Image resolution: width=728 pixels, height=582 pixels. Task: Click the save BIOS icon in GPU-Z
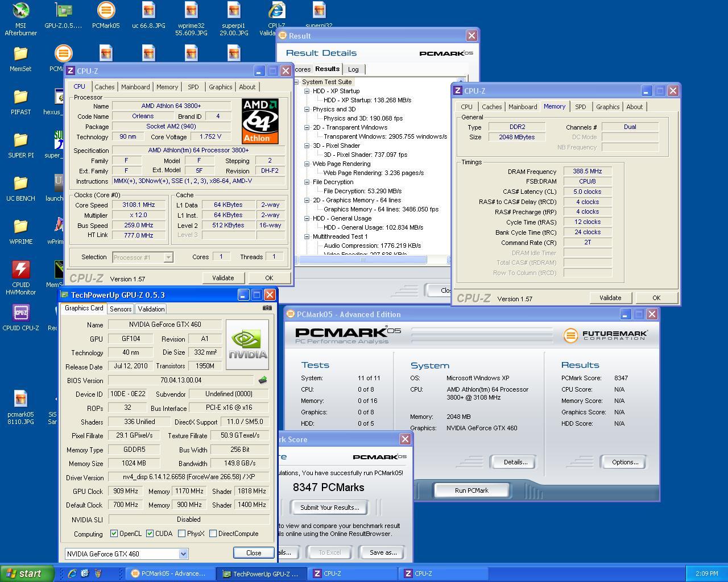click(x=263, y=380)
